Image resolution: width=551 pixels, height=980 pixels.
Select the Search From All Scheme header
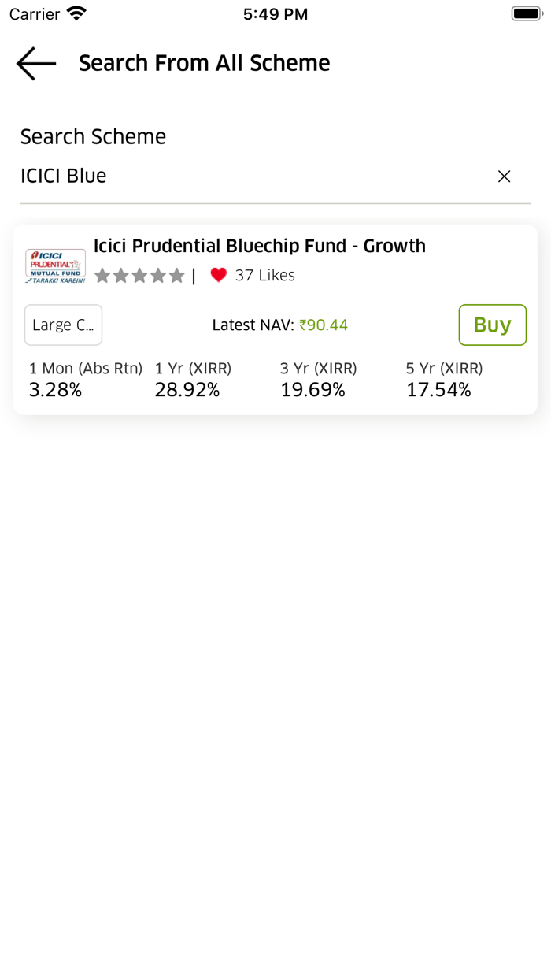(x=204, y=63)
